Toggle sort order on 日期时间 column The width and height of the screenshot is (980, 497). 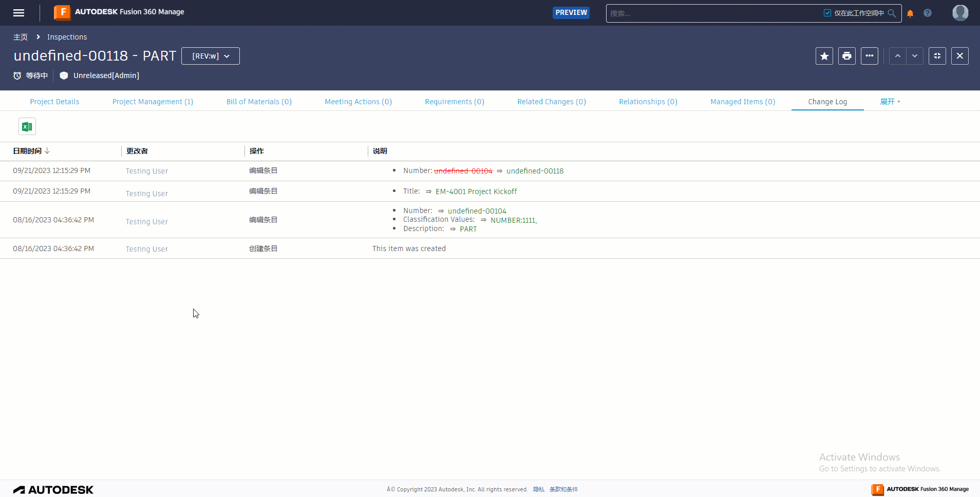pyautogui.click(x=30, y=151)
